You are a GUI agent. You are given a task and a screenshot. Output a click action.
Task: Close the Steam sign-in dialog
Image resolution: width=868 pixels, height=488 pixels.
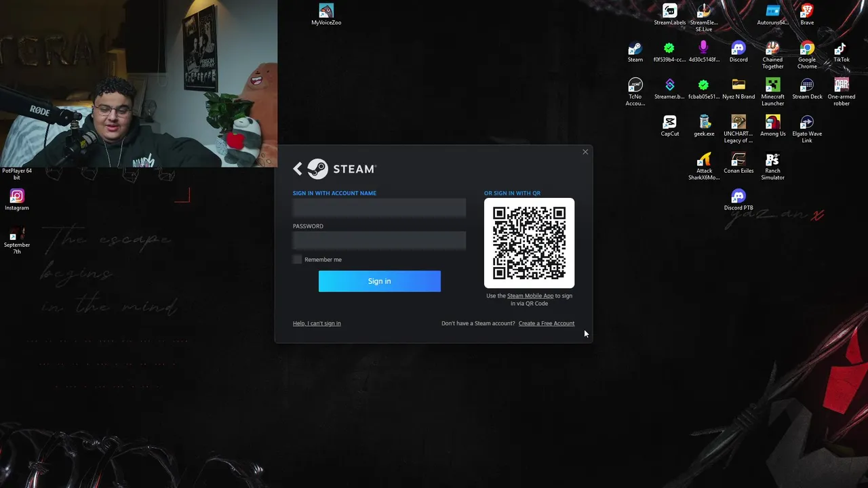point(585,152)
